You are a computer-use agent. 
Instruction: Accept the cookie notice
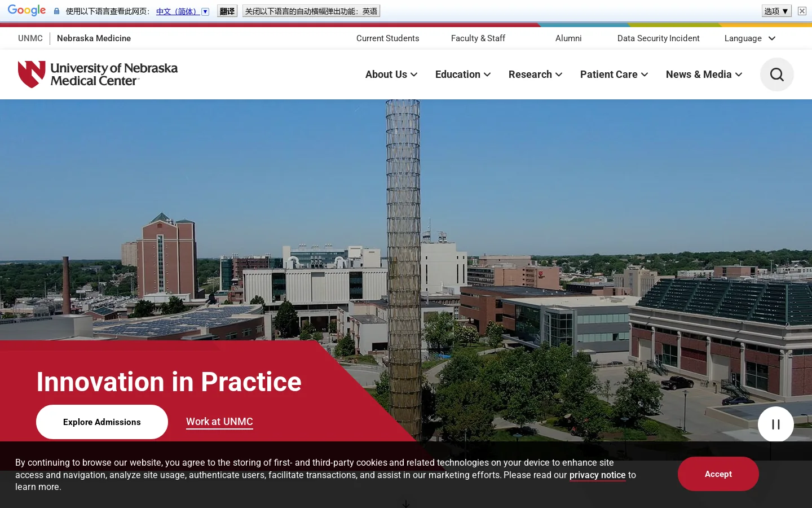[718, 474]
